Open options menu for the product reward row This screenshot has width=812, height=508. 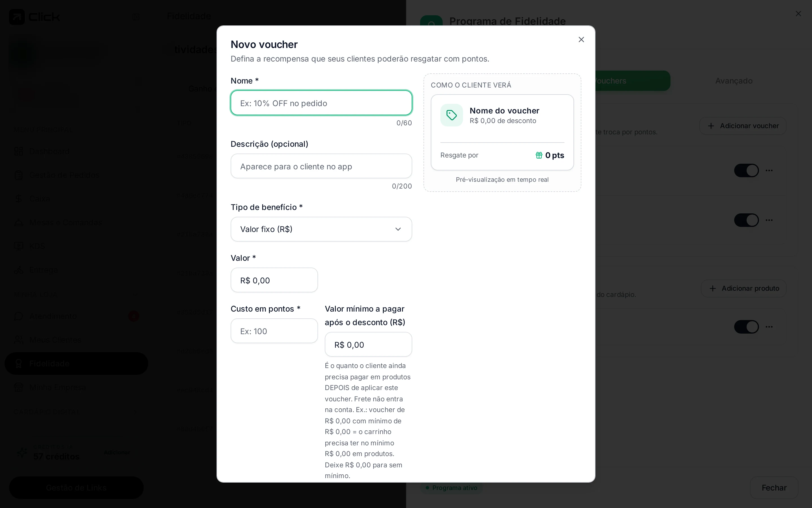(x=769, y=327)
